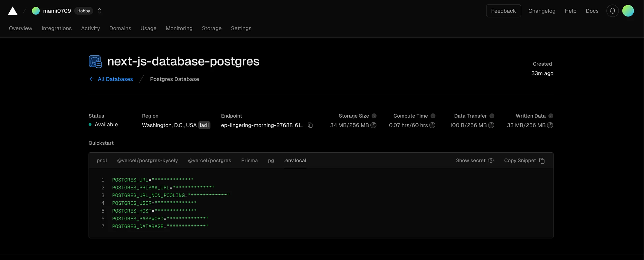Click Compute Time usage gauge

[432, 125]
